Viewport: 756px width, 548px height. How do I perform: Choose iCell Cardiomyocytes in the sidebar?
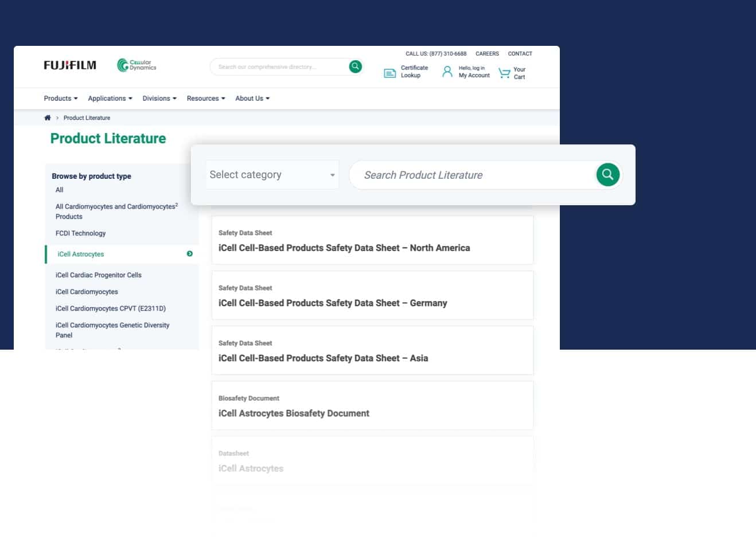coord(87,292)
